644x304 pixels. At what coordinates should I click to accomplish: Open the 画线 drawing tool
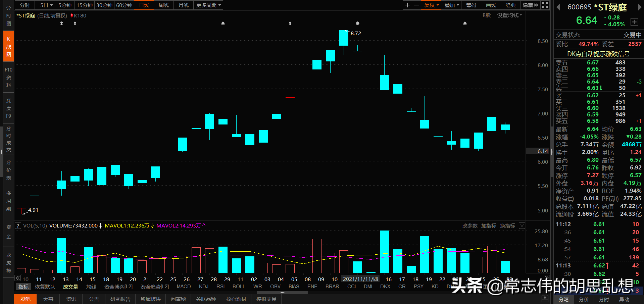point(490,5)
